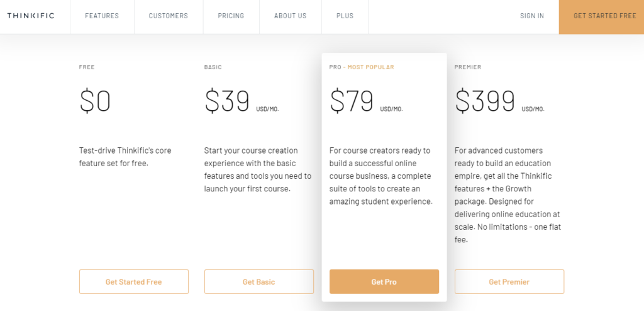Click the Most Popular label on Pro
The width and height of the screenshot is (644, 311).
(371, 67)
